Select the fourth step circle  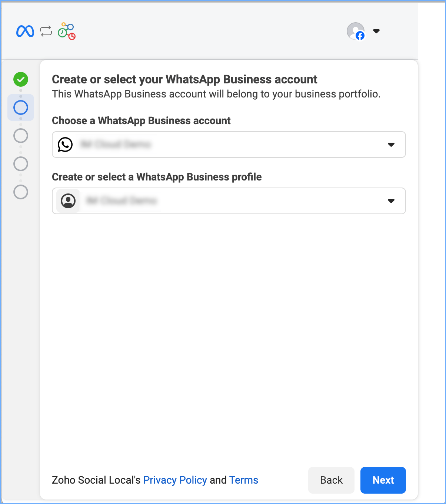click(x=21, y=164)
